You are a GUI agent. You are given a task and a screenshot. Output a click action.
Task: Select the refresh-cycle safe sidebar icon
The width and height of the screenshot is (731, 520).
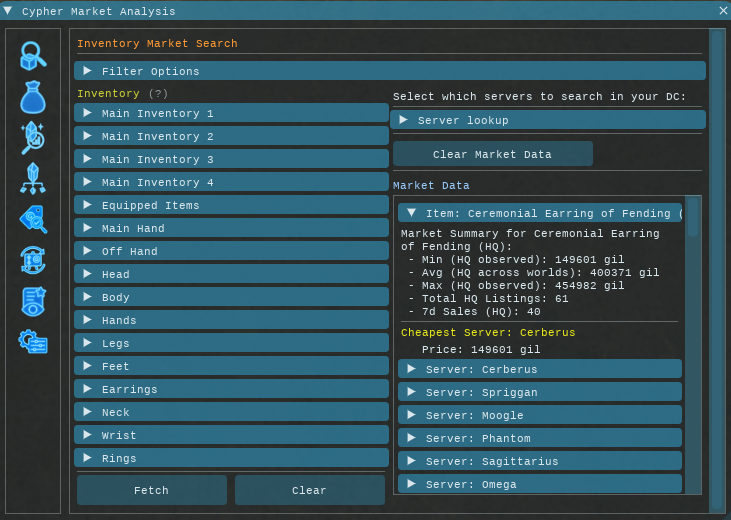tap(32, 260)
